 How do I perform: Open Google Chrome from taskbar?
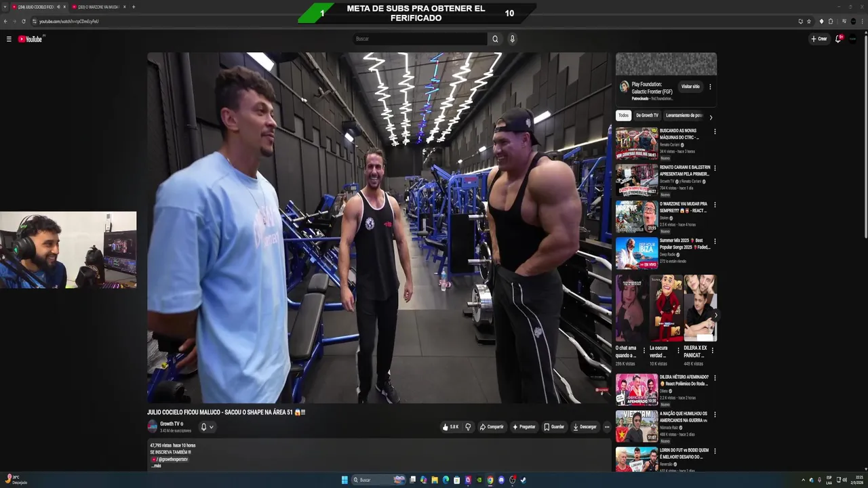[490, 480]
